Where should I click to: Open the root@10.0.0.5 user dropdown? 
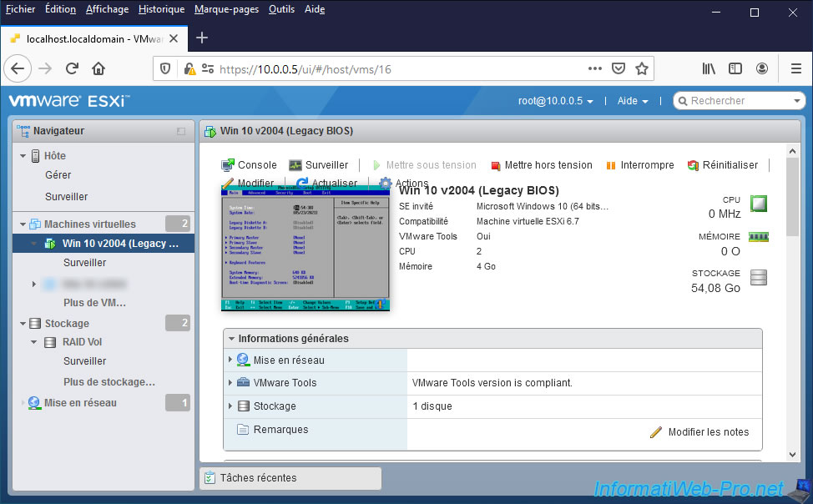[555, 101]
